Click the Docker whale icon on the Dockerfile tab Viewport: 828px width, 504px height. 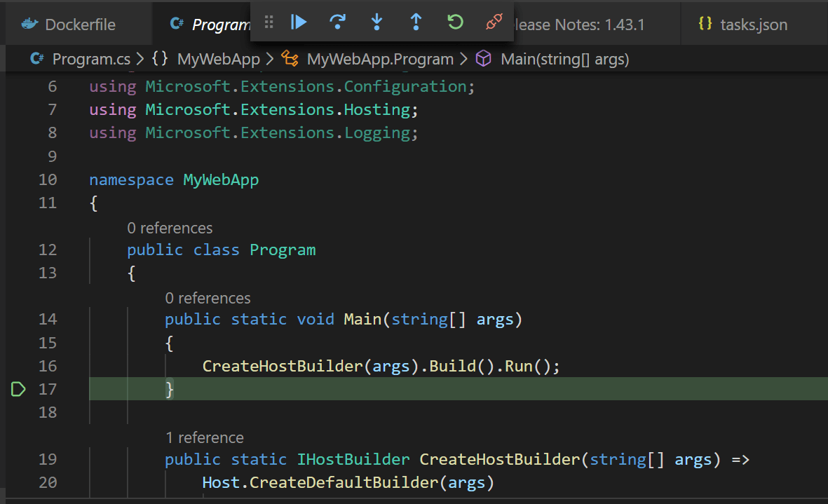(x=29, y=23)
